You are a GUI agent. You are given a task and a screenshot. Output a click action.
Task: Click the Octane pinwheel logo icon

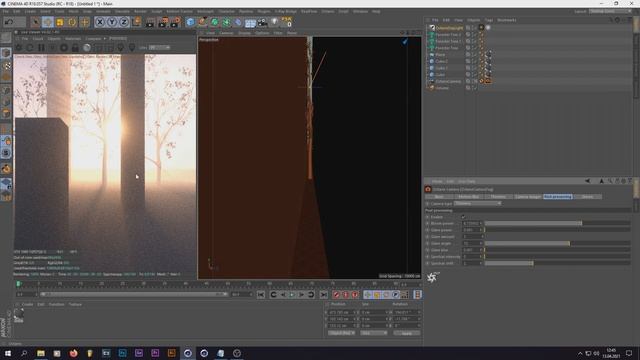point(432,278)
